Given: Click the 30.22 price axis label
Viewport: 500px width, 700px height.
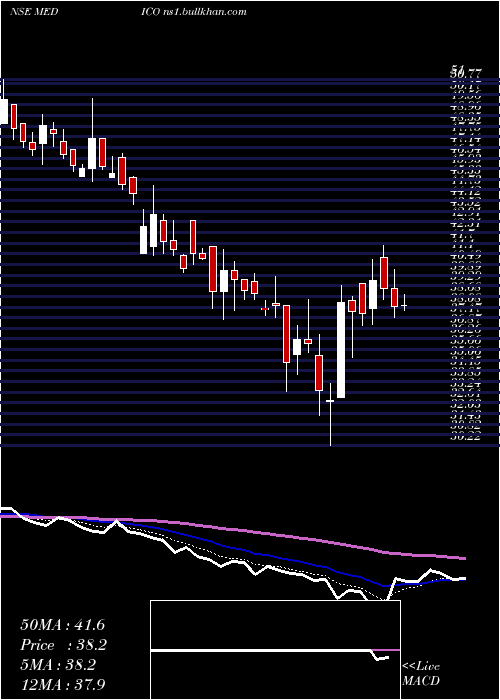Looking at the screenshot, I should [466, 437].
